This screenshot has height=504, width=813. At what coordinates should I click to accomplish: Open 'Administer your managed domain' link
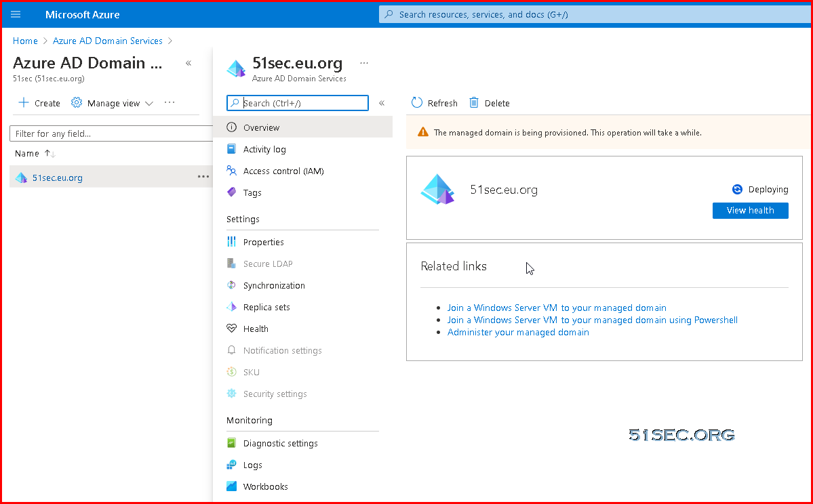pos(518,332)
